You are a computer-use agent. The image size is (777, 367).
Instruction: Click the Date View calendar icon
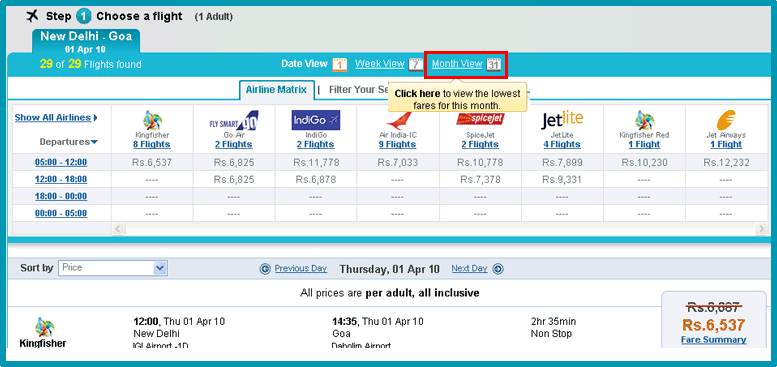coord(339,64)
